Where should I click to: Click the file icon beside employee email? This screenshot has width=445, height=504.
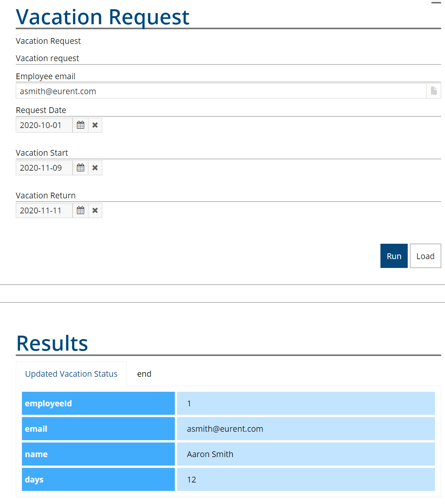[x=433, y=91]
